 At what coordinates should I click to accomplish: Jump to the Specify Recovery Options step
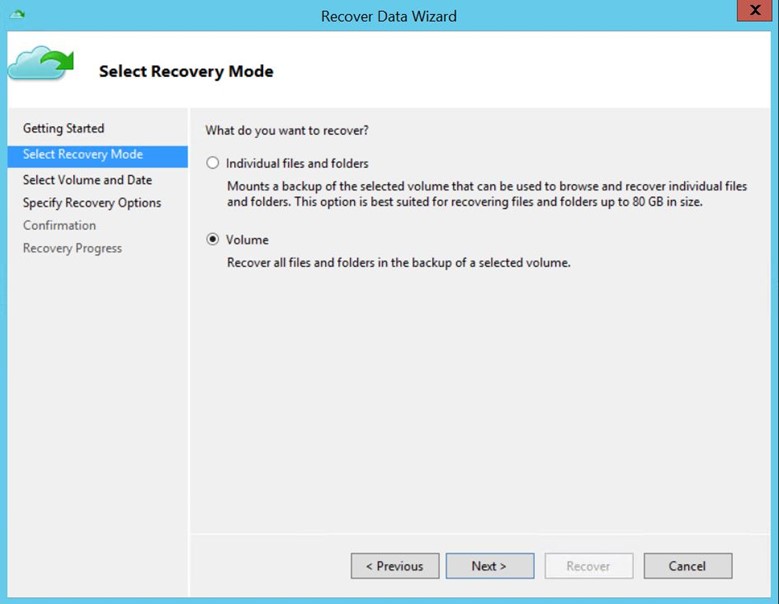coord(92,203)
